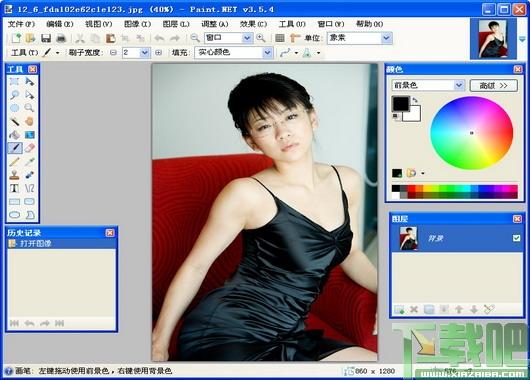Open the 效果 menu
The height and width of the screenshot is (380, 530).
coord(253,24)
